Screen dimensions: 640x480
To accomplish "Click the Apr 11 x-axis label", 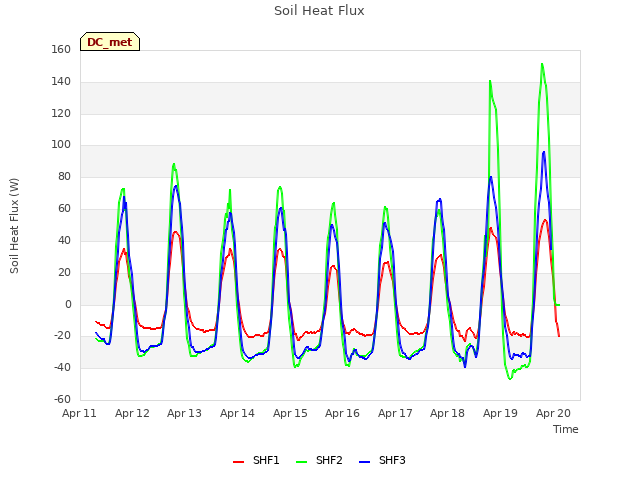I will (79, 413).
